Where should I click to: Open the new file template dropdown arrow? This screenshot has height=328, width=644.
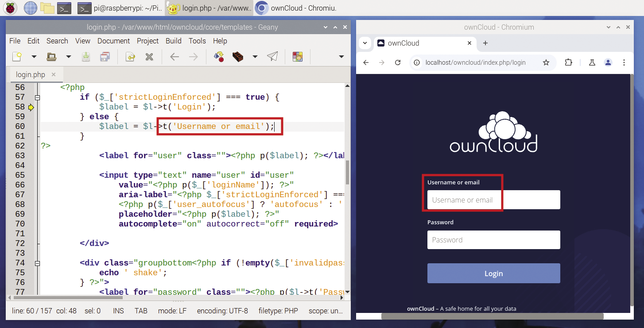point(34,57)
